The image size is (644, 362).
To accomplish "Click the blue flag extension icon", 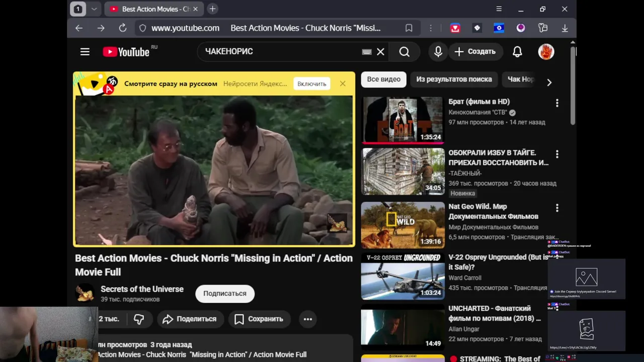I will (499, 28).
